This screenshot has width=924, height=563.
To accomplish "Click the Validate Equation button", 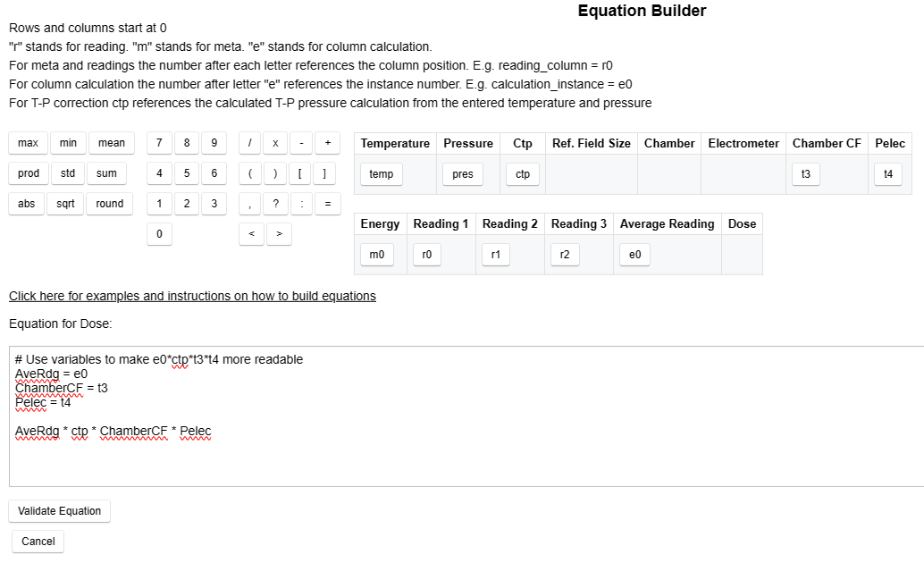I will pos(59,510).
